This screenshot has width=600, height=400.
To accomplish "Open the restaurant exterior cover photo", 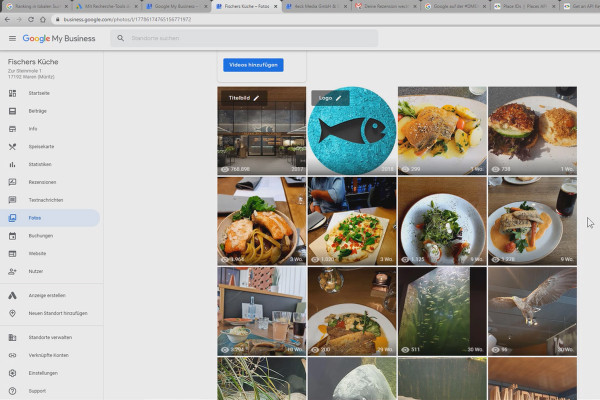I will pos(262,131).
